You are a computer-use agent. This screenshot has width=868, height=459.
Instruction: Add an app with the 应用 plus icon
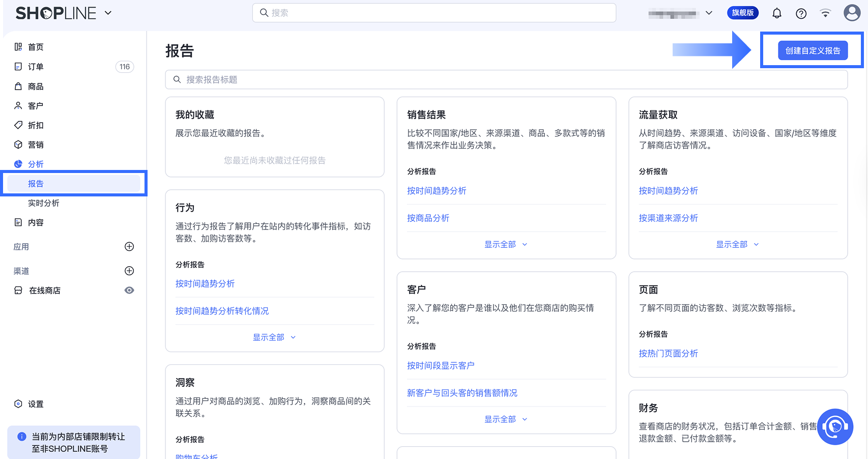coord(129,247)
